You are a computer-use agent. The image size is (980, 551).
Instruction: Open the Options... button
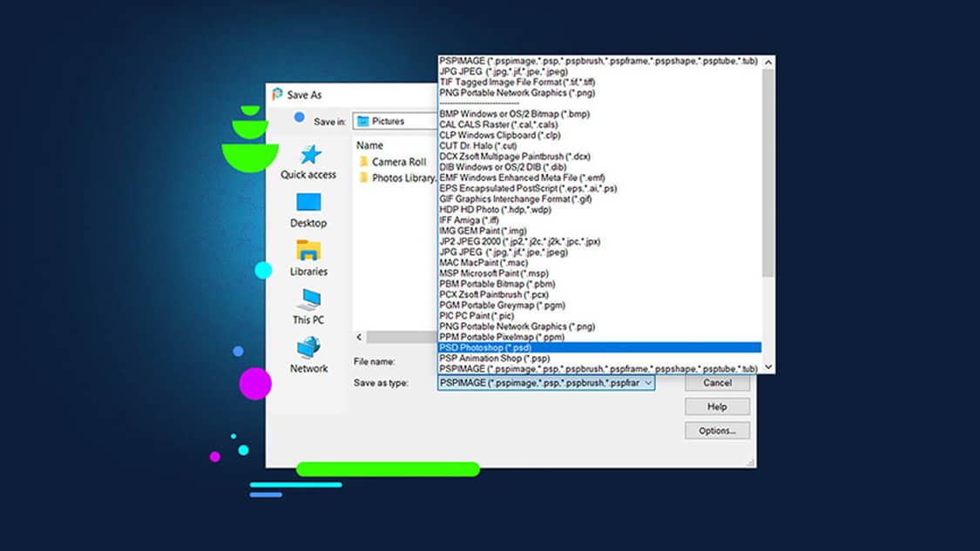[717, 430]
